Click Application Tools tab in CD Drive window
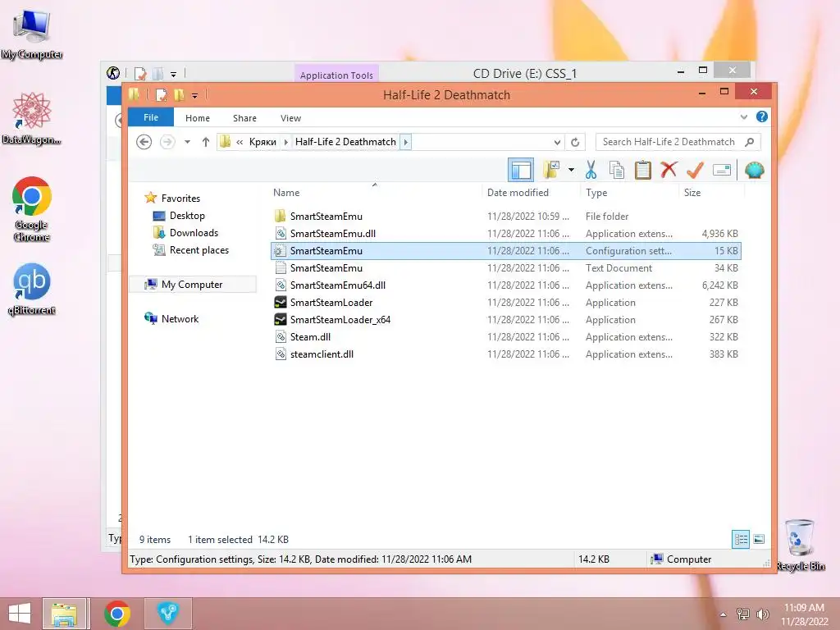This screenshot has height=630, width=840. (x=336, y=75)
